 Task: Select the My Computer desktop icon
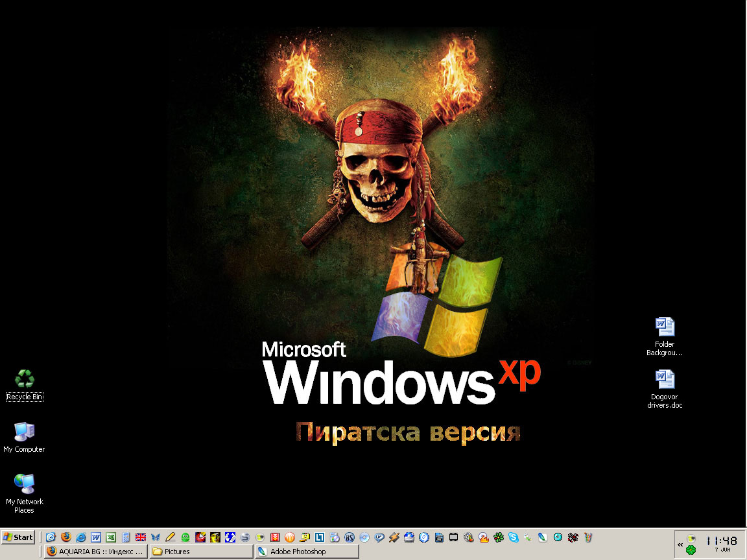[x=24, y=437]
